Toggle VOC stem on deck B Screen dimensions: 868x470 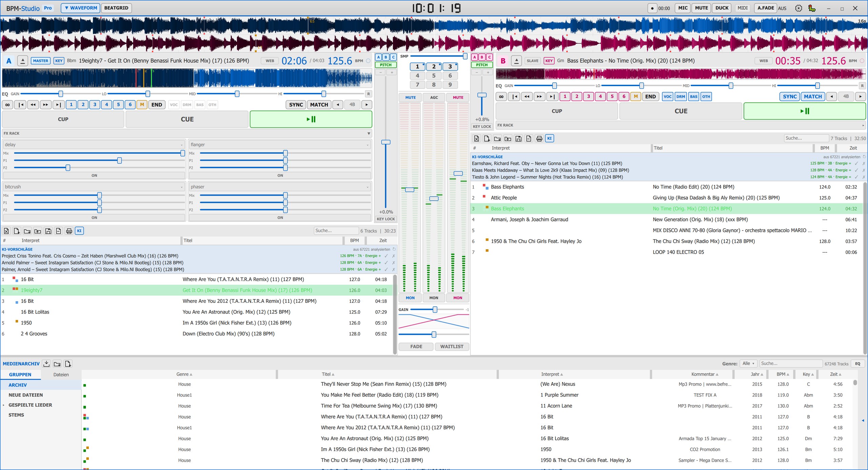coord(667,96)
